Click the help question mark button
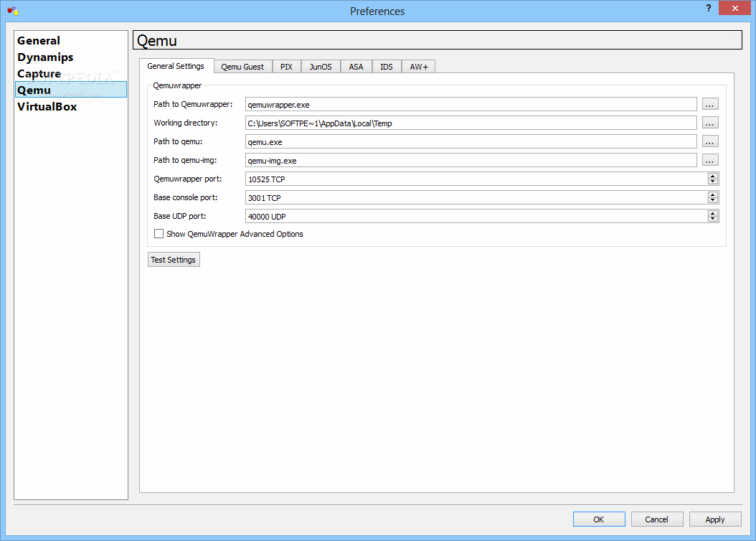The image size is (756, 541). click(x=708, y=8)
